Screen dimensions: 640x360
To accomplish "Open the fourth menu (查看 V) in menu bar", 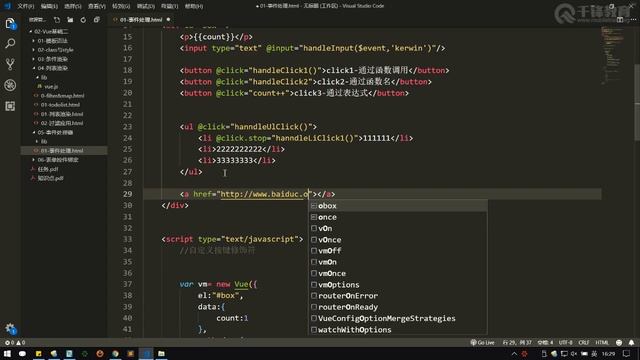I will tap(97, 6).
